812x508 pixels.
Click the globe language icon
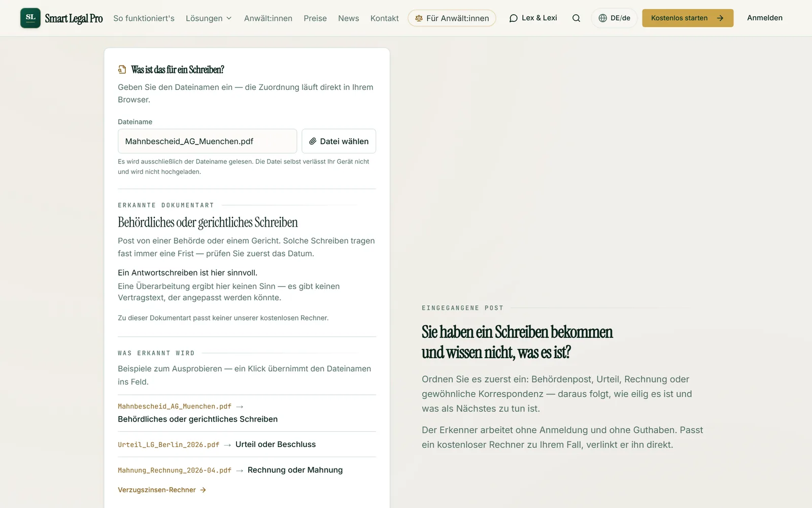pos(602,18)
